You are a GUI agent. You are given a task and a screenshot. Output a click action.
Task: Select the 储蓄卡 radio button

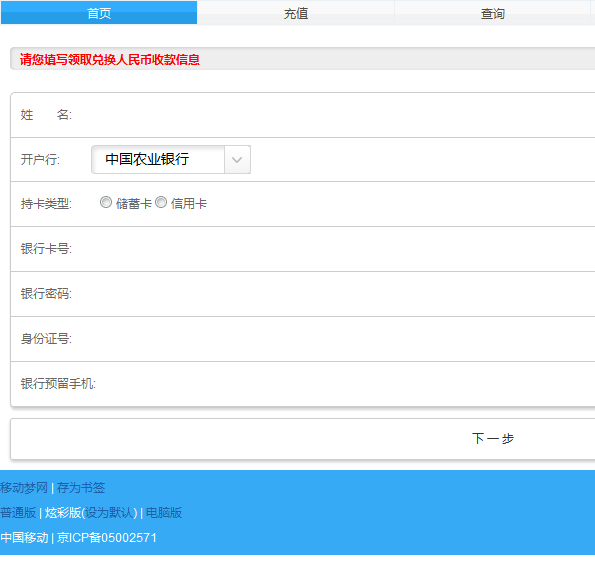[x=106, y=202]
